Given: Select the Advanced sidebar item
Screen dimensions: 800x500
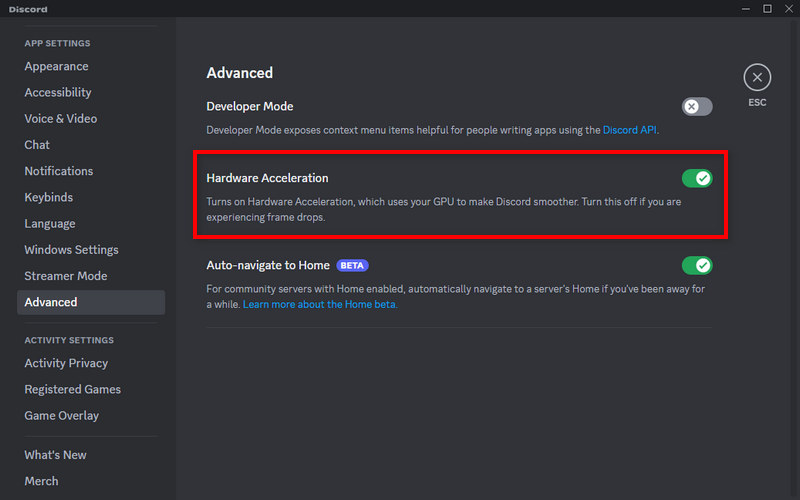Looking at the screenshot, I should (91, 302).
